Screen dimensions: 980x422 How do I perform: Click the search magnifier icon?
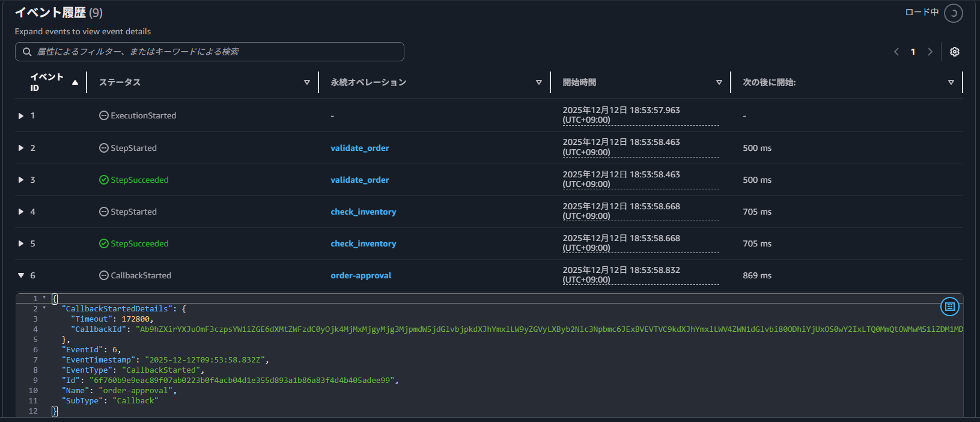(27, 52)
